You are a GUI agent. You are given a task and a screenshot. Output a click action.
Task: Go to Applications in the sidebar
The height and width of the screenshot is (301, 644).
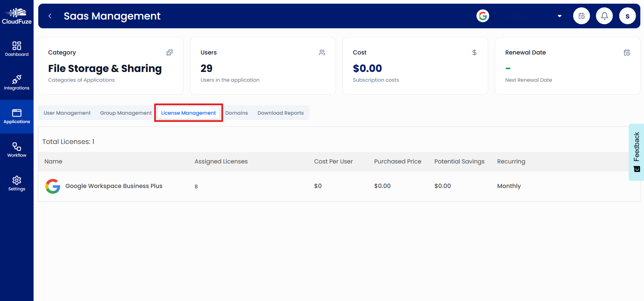pyautogui.click(x=17, y=116)
